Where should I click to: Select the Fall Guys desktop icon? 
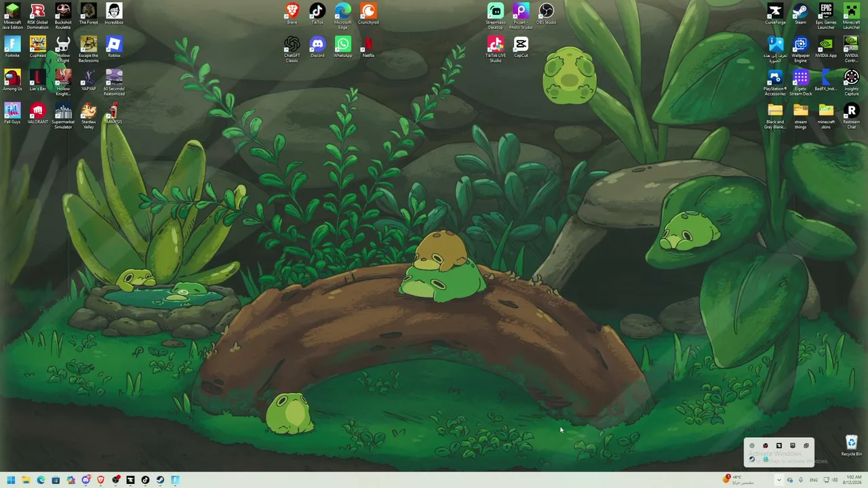click(x=12, y=113)
